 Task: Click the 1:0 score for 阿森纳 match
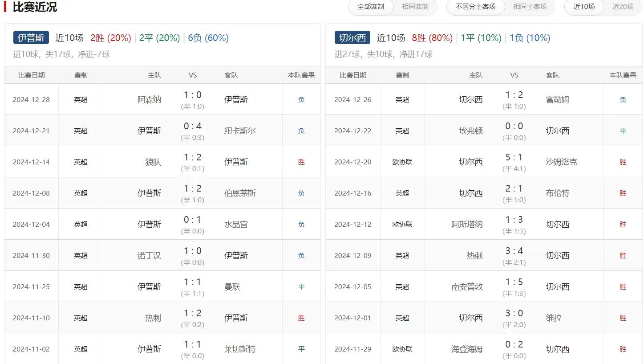tap(193, 95)
